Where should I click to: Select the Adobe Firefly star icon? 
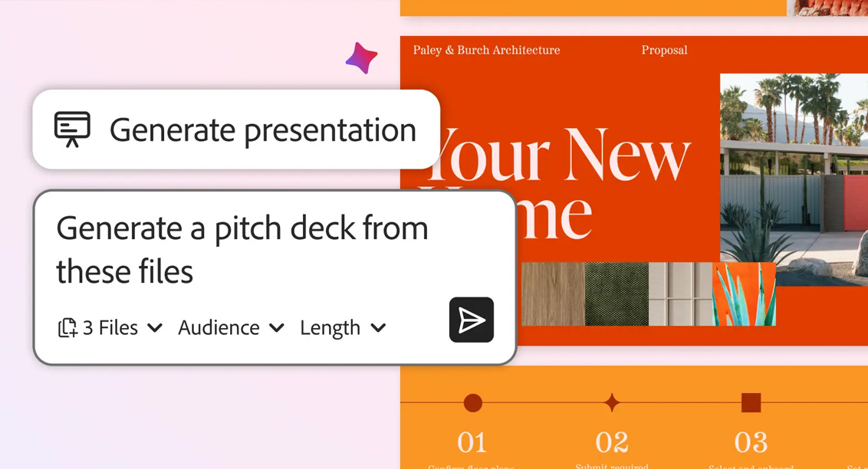[361, 57]
